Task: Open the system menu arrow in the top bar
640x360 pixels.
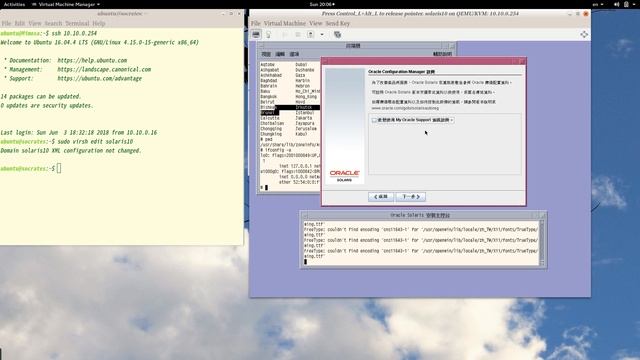Action: point(635,4)
